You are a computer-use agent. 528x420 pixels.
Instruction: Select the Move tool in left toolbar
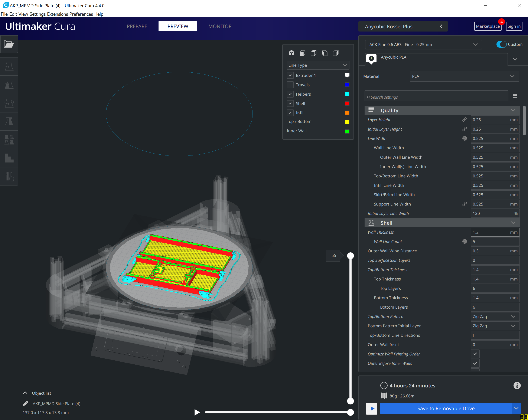(9, 66)
